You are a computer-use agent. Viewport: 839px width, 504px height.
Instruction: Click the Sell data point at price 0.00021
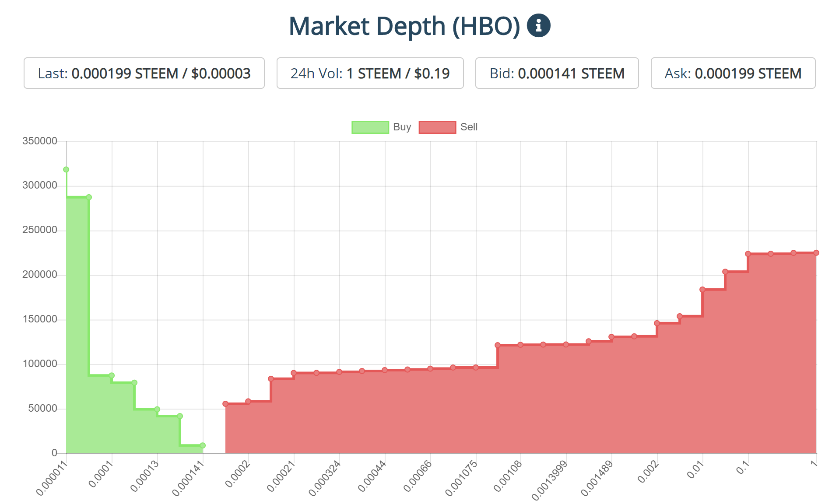click(x=294, y=373)
